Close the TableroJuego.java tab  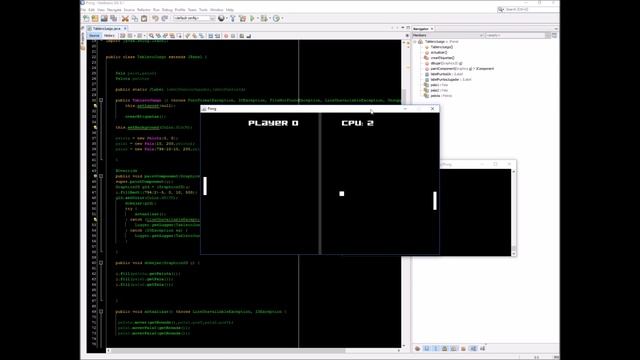click(x=125, y=29)
